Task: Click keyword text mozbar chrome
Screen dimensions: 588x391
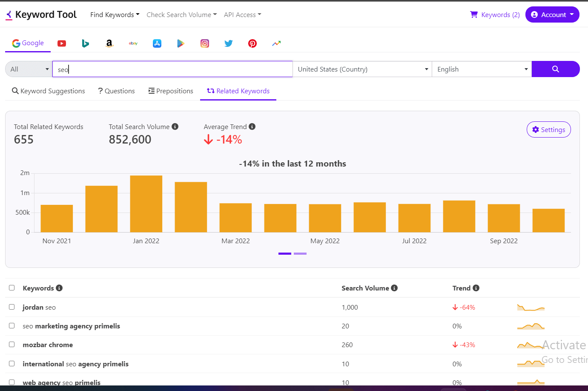Action: 48,345
